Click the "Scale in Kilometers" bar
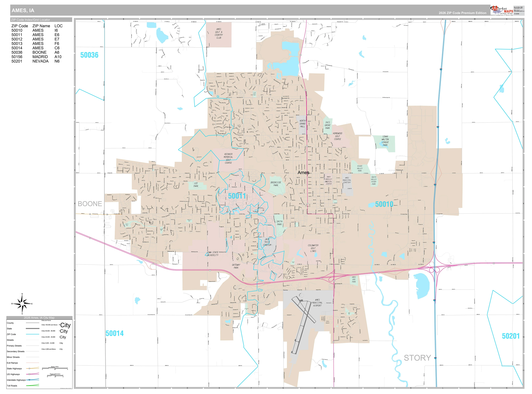 tap(55, 376)
